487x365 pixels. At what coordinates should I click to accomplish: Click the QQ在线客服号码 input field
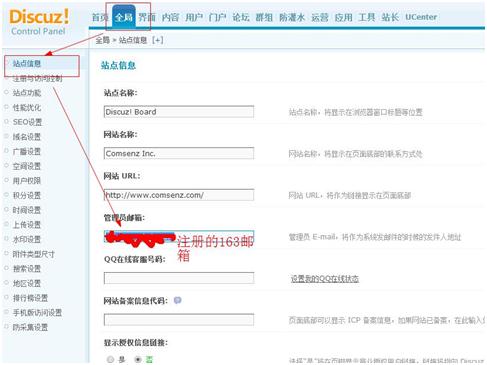(179, 278)
